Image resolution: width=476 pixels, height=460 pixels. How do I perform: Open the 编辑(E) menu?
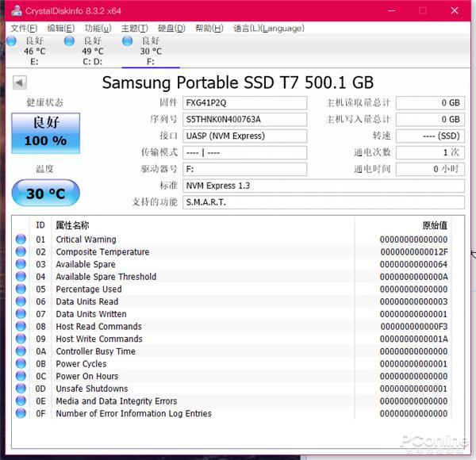click(61, 29)
